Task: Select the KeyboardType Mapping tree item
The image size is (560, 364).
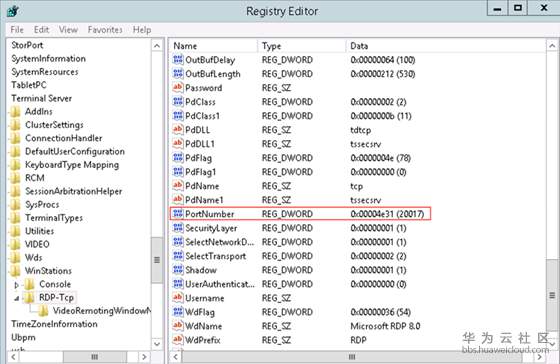Action: pos(72,165)
